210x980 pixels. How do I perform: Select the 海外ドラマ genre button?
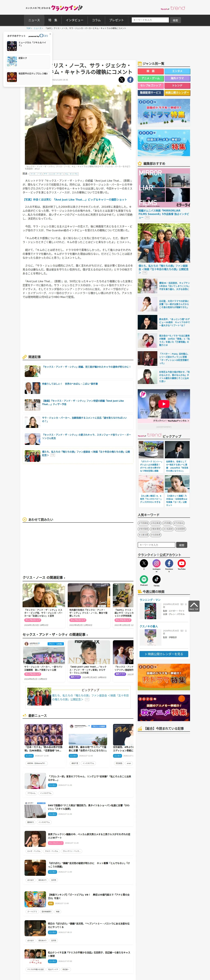(177, 78)
